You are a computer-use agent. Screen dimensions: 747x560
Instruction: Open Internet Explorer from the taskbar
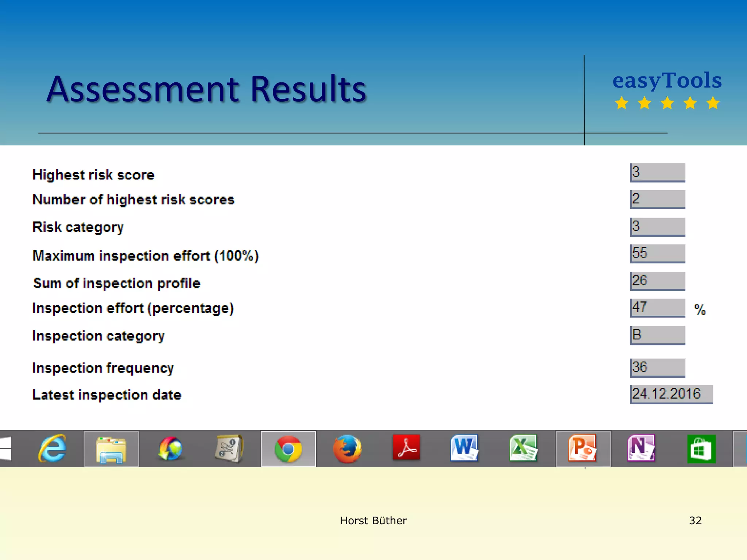(52, 448)
